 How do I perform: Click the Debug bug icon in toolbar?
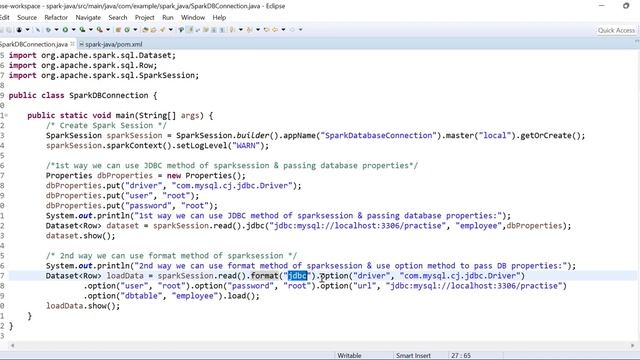[x=48, y=29]
